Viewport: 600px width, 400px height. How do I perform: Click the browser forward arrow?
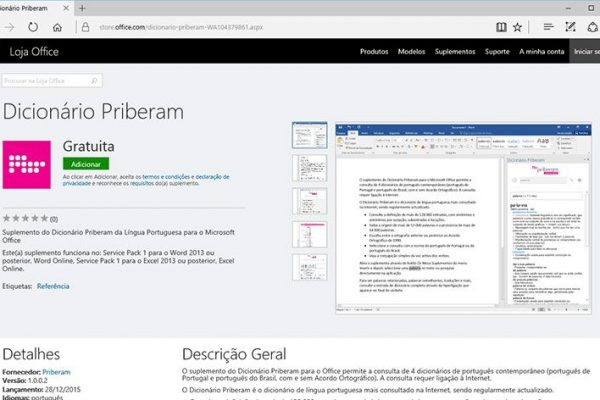click(x=11, y=27)
